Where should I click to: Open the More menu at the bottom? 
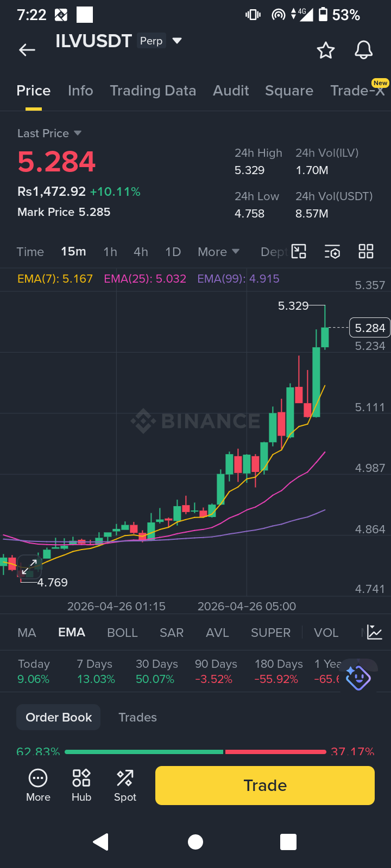[38, 785]
